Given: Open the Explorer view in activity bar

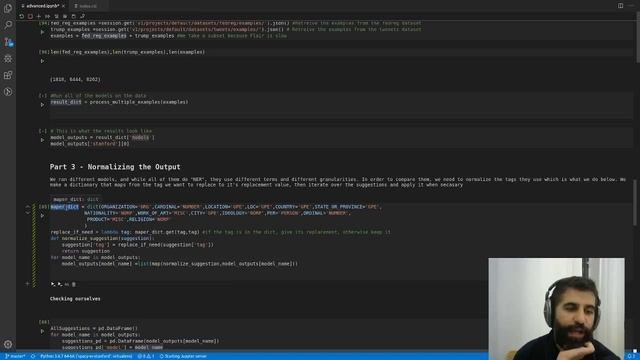Looking at the screenshot, I should click(8, 9).
